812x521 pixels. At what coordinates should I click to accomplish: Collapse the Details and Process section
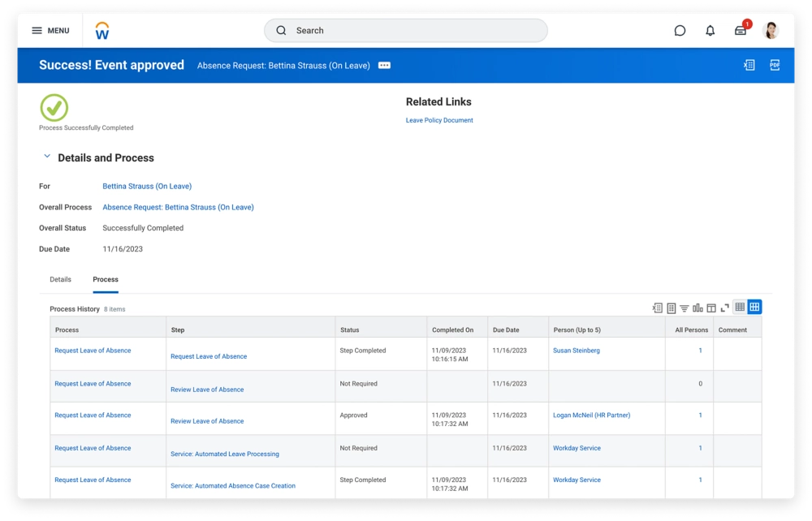pyautogui.click(x=47, y=157)
